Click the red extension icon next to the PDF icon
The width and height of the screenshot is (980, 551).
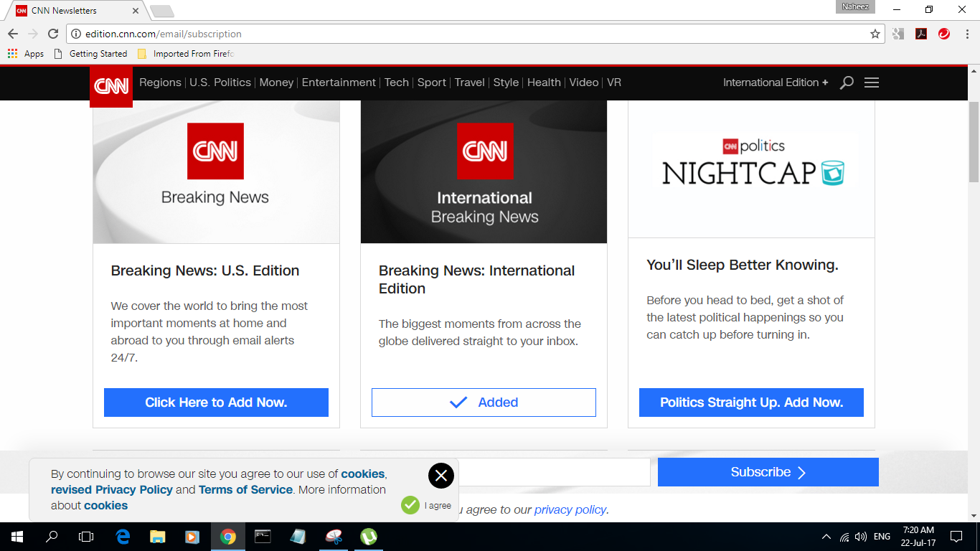tap(944, 34)
